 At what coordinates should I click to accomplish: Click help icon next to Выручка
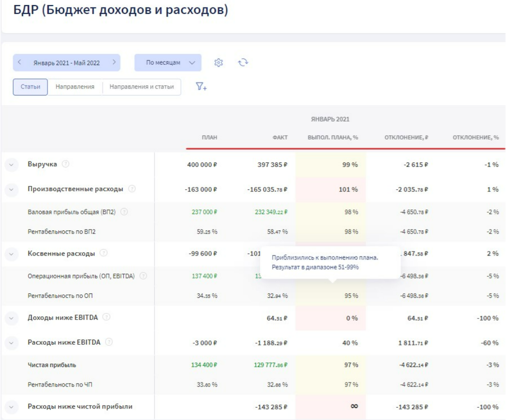66,164
